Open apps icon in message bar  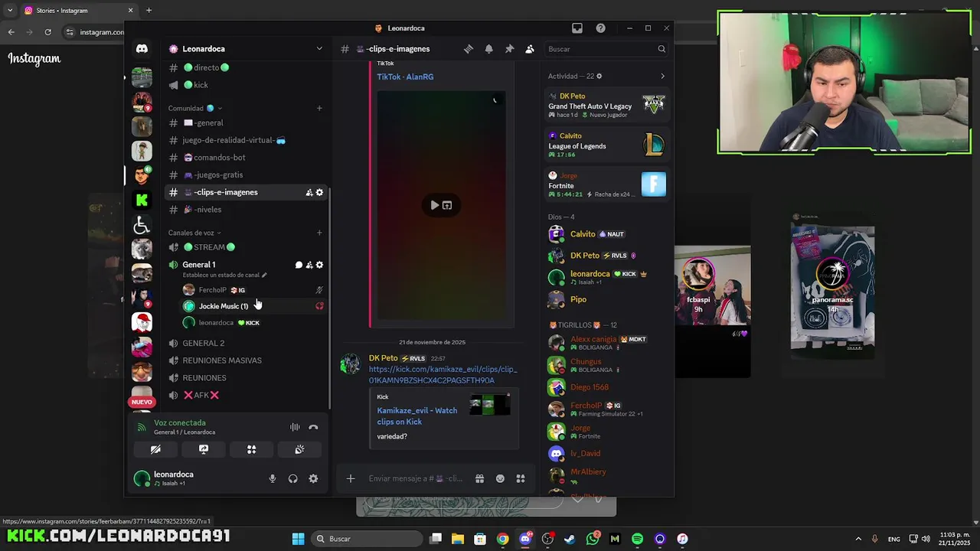[x=521, y=479]
